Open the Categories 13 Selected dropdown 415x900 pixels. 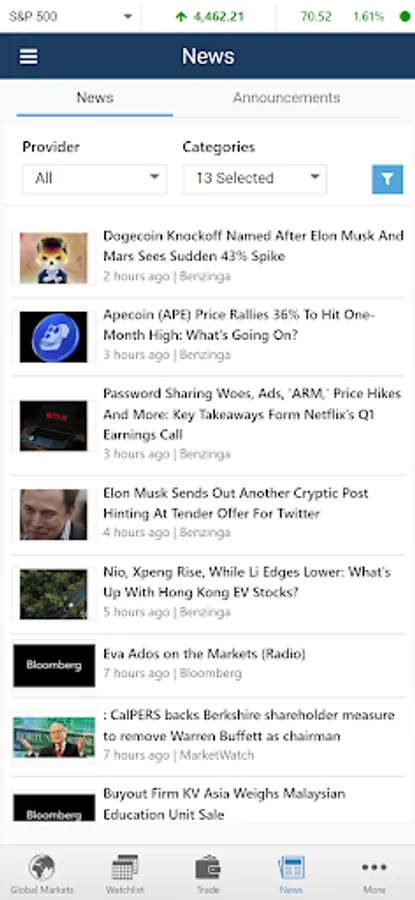coord(255,179)
